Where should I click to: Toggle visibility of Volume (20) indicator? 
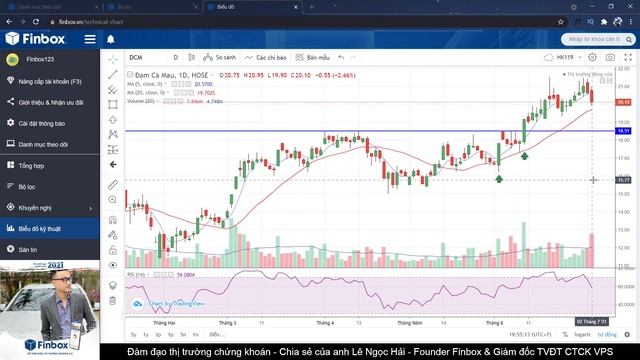click(166, 101)
